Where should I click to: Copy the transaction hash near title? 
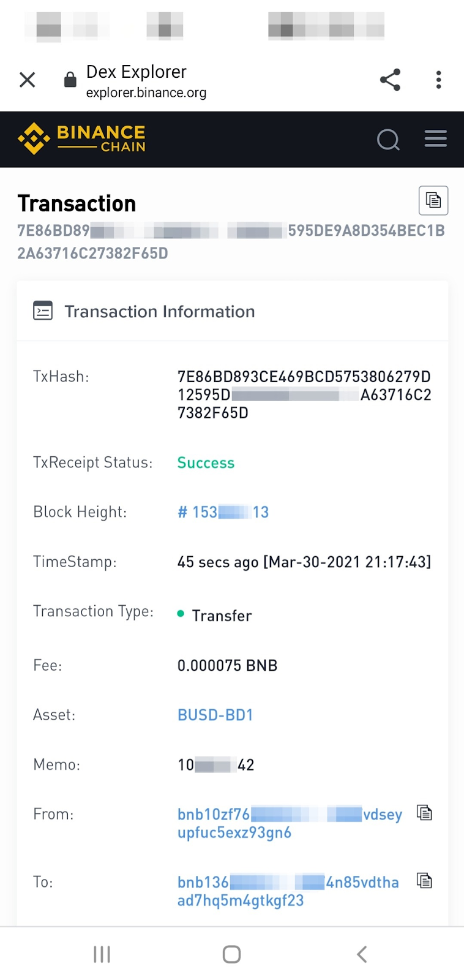[433, 200]
